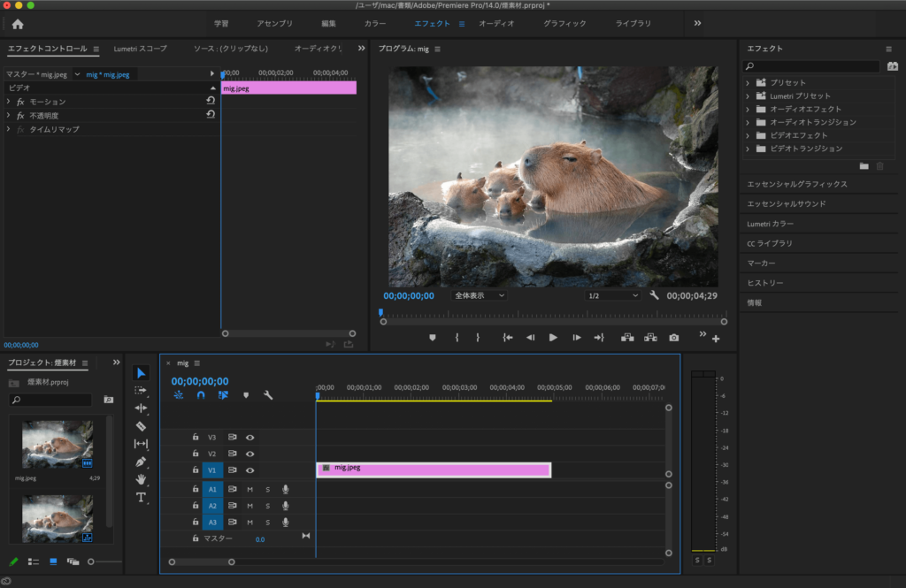Click Mark Out button
This screenshot has width=906, height=588.
(478, 338)
